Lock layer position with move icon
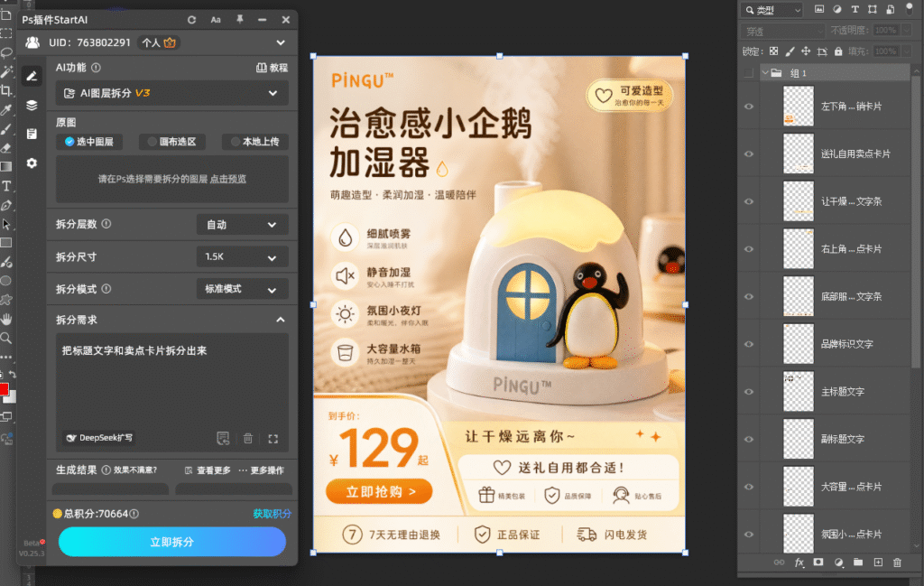Screen dimensions: 924x586 (806, 51)
